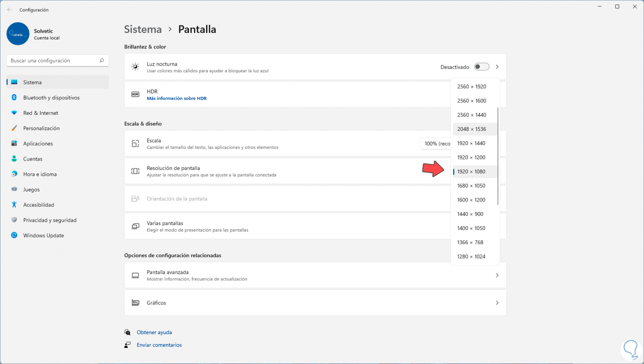Click the Accesibilidad person icon

(x=14, y=205)
